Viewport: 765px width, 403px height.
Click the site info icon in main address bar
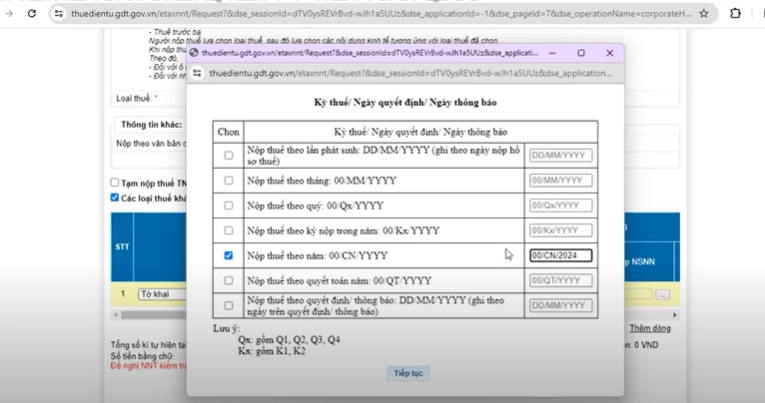[x=59, y=14]
